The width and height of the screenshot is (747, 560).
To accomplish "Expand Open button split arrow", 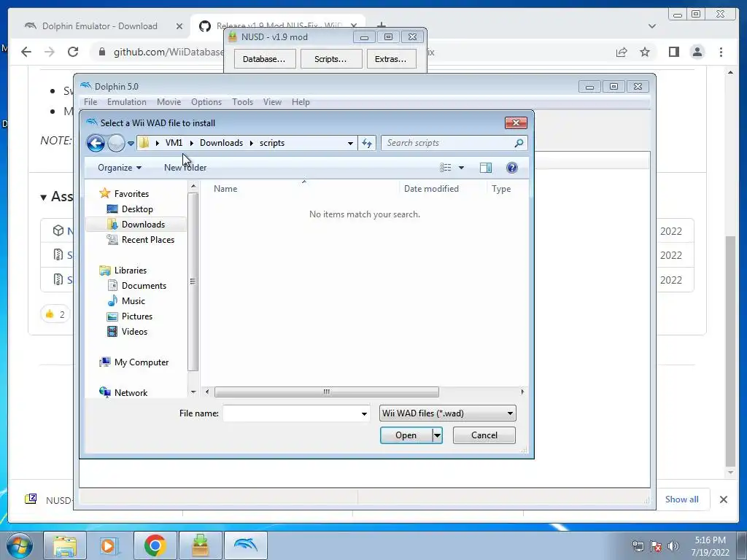I will [437, 435].
